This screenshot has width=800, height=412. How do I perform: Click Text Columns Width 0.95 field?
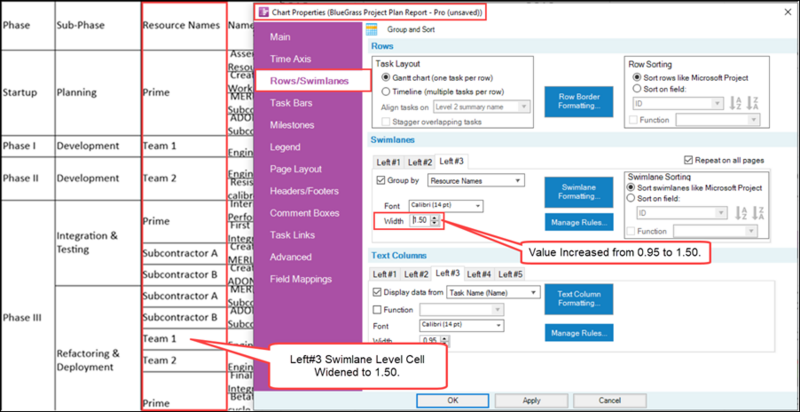[430, 340]
